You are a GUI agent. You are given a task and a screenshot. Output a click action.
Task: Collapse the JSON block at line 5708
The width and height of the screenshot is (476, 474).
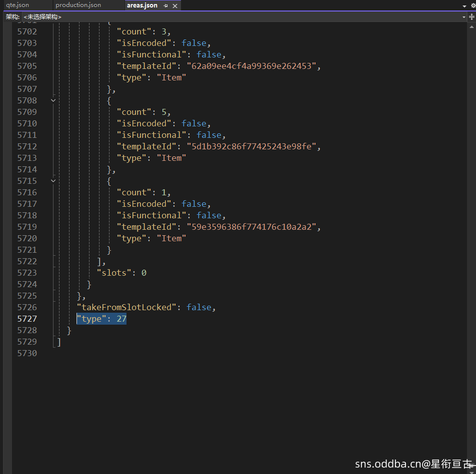pos(53,100)
